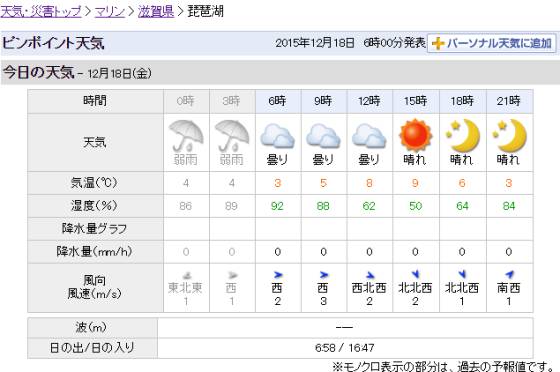Click the temperature value 9 at 15時
Image resolution: width=560 pixels, height=372 pixels.
[415, 184]
